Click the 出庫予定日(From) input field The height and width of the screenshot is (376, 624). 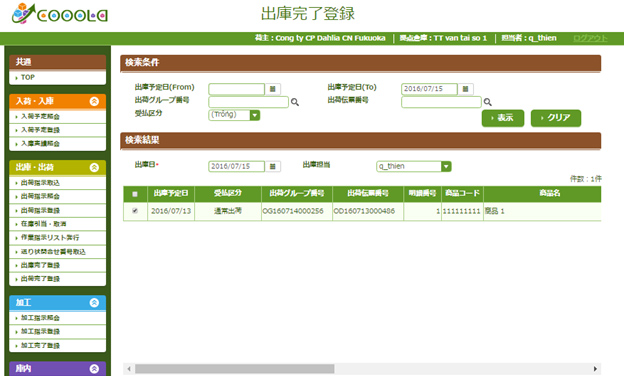point(236,89)
